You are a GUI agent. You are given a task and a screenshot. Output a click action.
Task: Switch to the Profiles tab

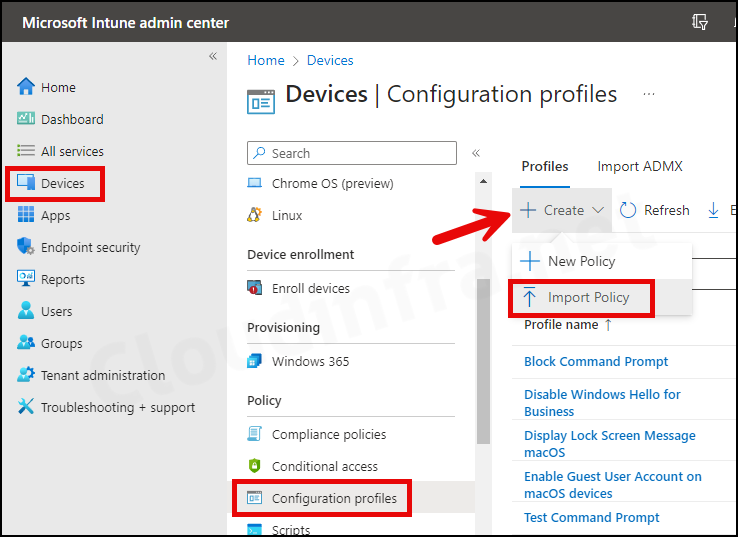tap(545, 166)
